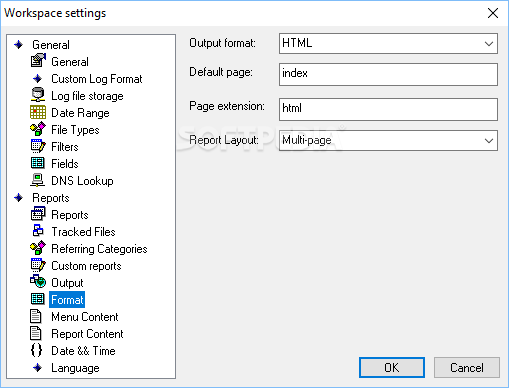Click the Fields table icon
This screenshot has width=509, height=388.
pos(38,163)
